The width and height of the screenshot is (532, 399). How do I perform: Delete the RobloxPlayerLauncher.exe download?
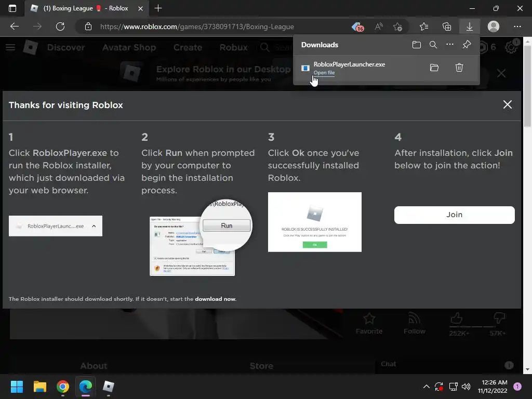pyautogui.click(x=459, y=68)
